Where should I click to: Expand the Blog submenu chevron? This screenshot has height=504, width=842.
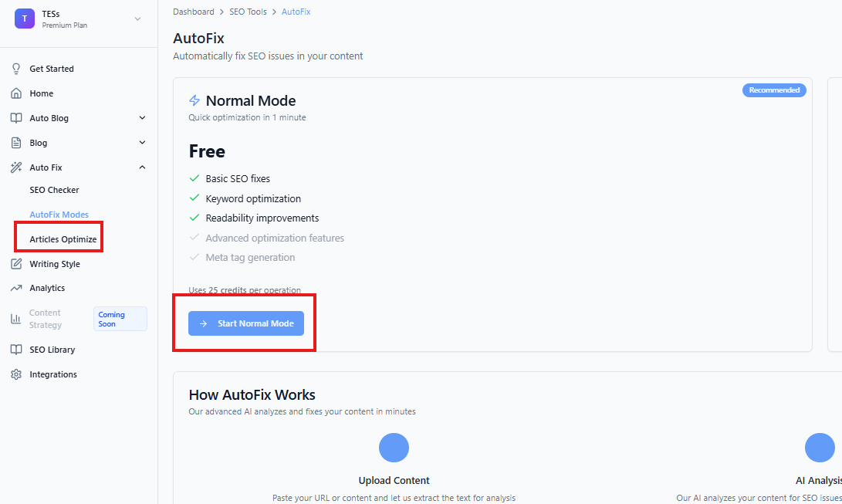click(x=142, y=143)
